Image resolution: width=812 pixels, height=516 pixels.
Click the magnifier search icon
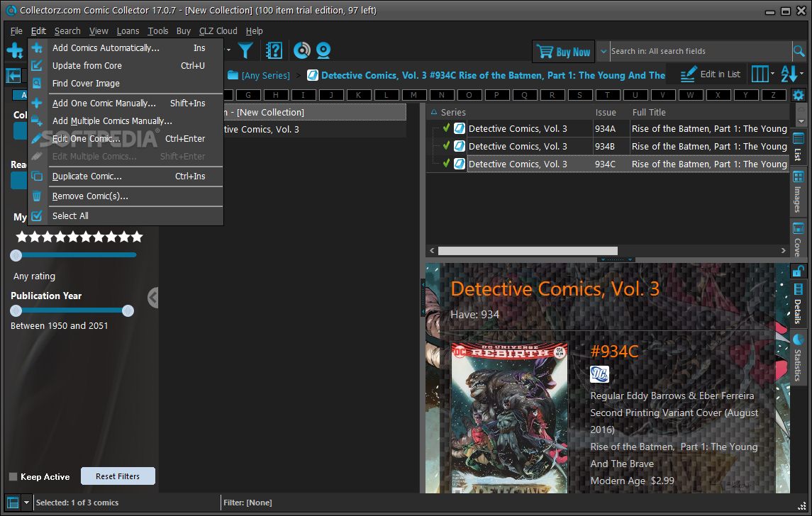point(799,51)
